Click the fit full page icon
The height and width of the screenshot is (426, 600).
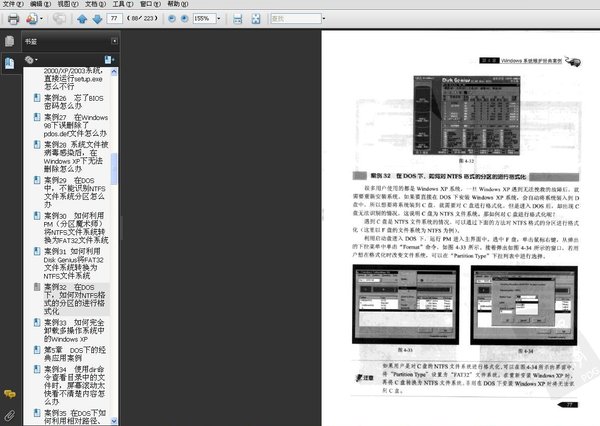pyautogui.click(x=256, y=19)
